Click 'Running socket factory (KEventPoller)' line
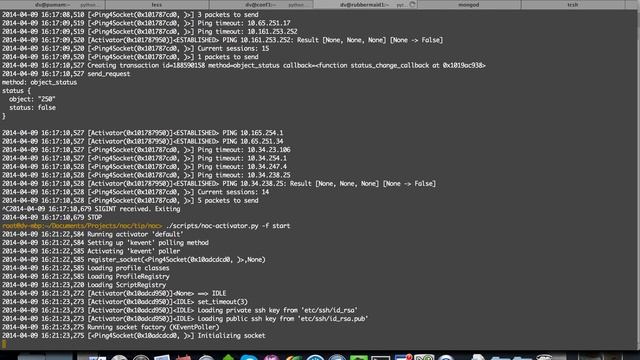The image size is (640, 360). [x=111, y=327]
